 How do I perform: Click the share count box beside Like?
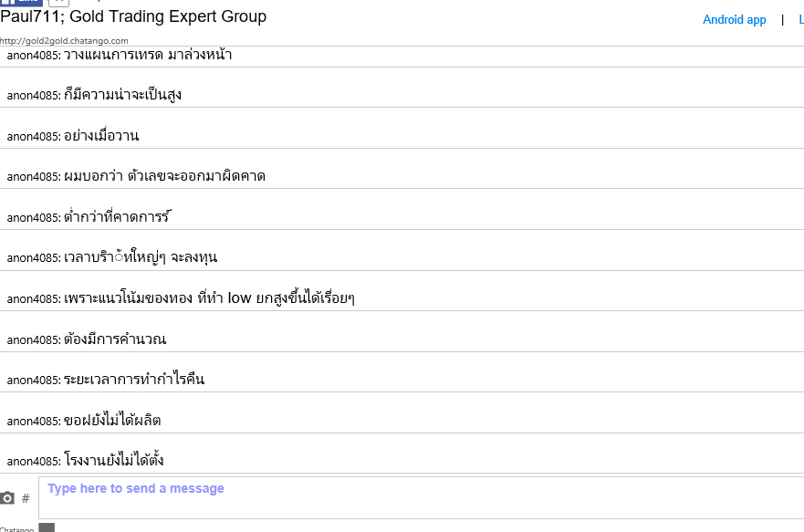click(x=58, y=3)
